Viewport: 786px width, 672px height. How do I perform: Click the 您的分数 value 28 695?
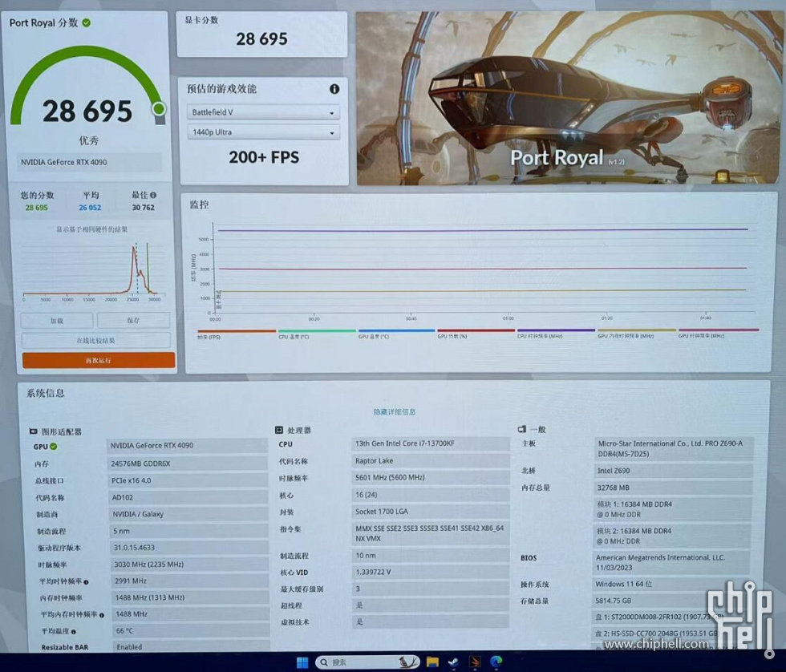point(37,208)
